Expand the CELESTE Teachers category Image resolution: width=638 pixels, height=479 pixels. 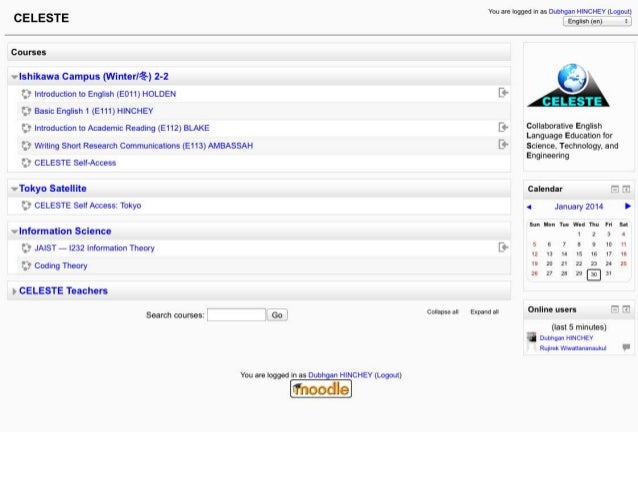pos(14,291)
